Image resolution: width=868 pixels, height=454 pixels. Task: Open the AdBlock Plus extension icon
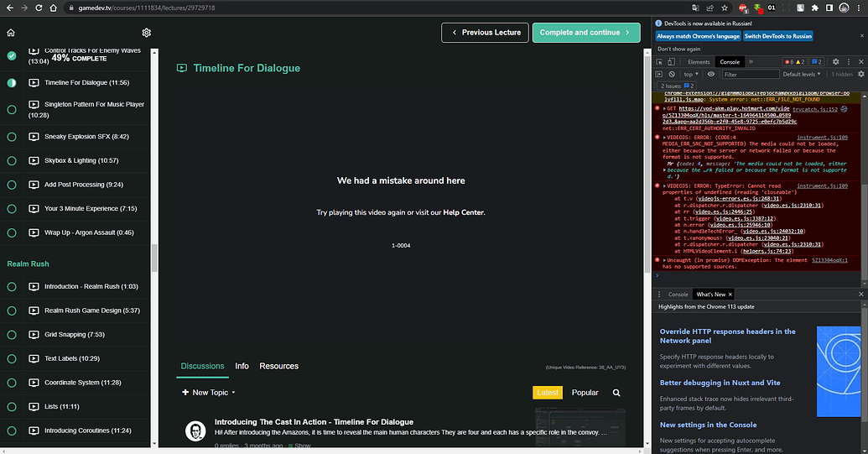click(743, 8)
